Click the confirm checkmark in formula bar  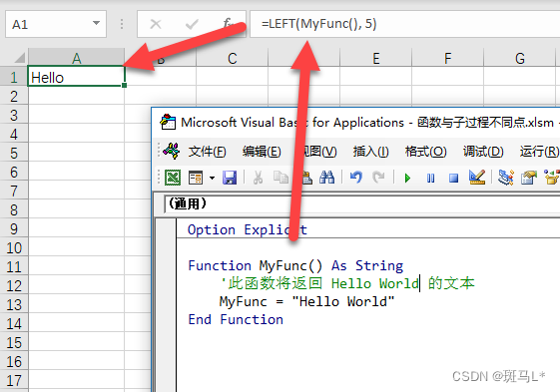[x=192, y=24]
